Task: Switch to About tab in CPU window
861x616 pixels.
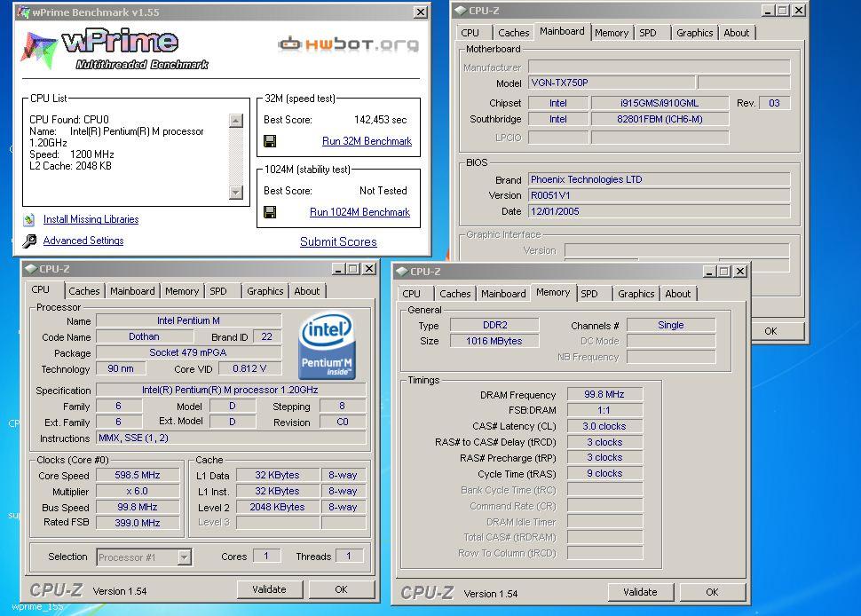Action: pyautogui.click(x=306, y=291)
